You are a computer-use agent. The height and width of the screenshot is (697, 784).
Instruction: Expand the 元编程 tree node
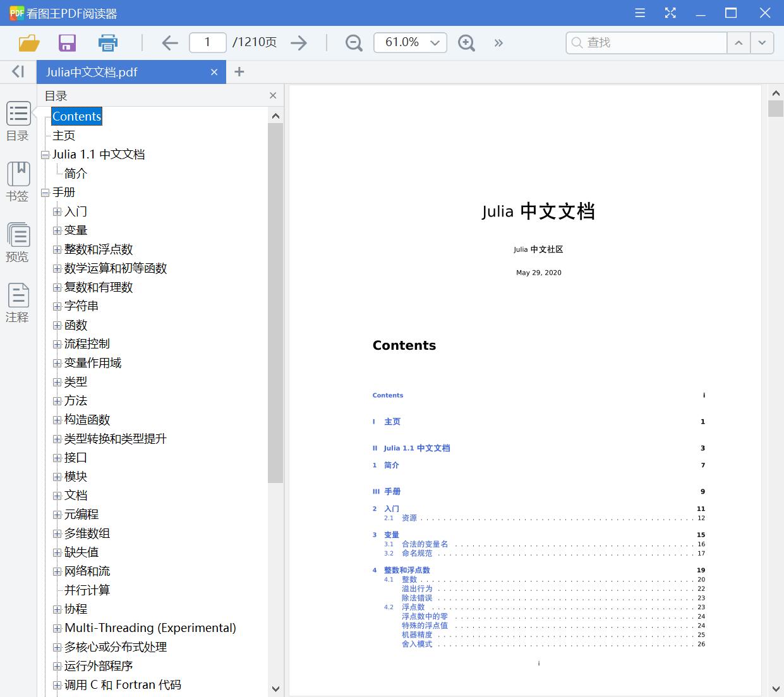click(x=57, y=515)
